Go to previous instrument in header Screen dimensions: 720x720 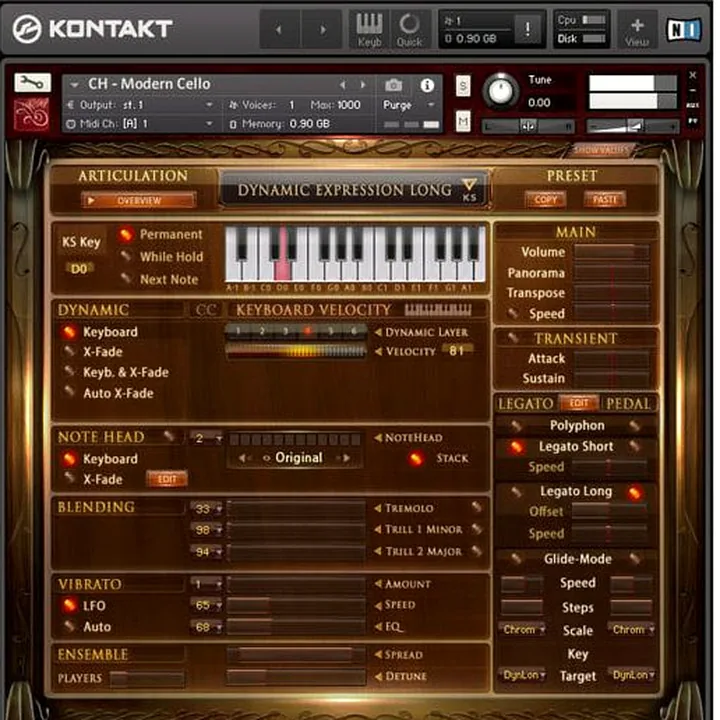click(x=280, y=29)
